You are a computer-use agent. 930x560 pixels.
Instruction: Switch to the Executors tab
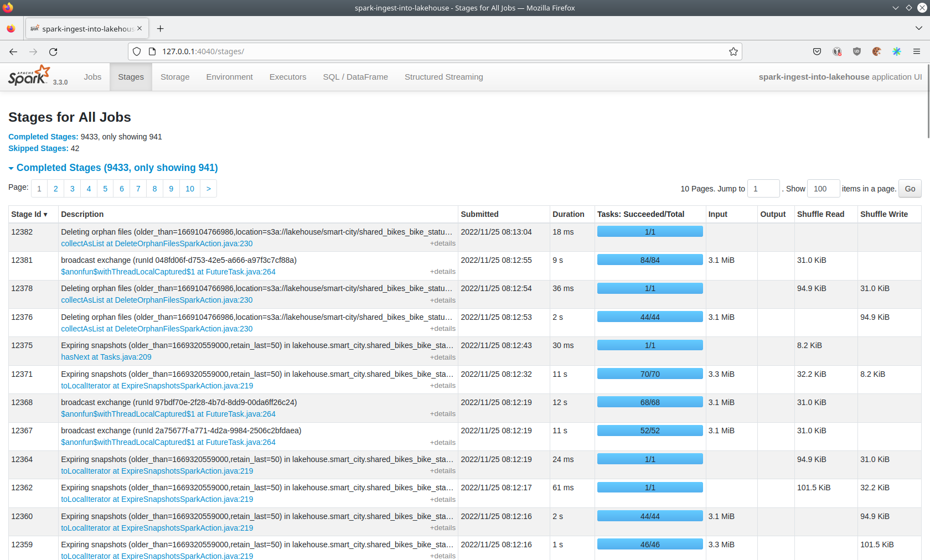[287, 77]
